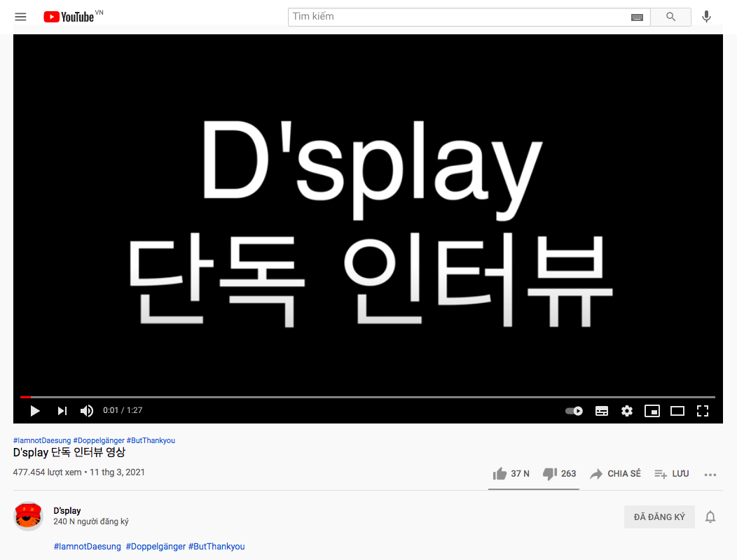Image resolution: width=737 pixels, height=560 pixels.
Task: Open #Doppelgänger hashtag above the title
Action: 99,440
